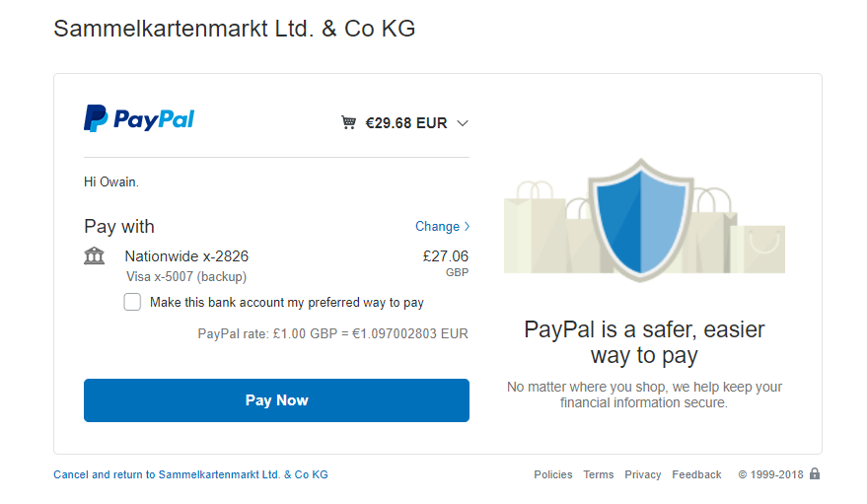The height and width of the screenshot is (504, 867).
Task: Click the chevron next to Change
Action: [x=468, y=226]
